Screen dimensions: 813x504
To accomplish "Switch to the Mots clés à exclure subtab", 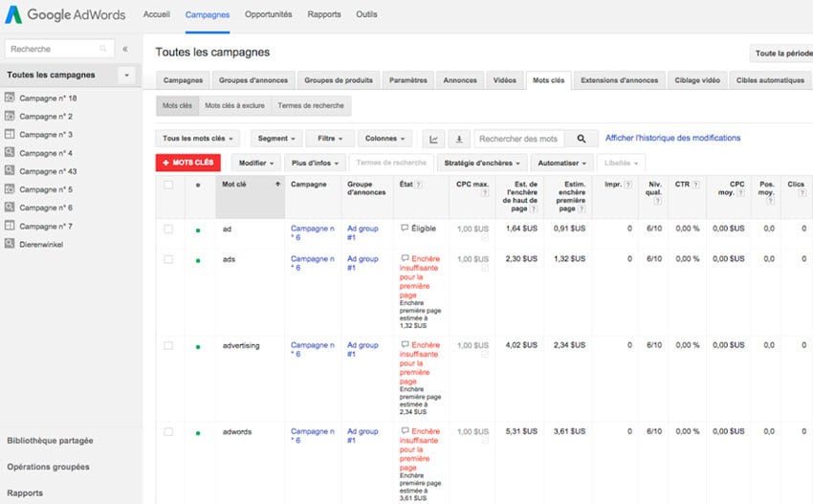I will coord(235,106).
